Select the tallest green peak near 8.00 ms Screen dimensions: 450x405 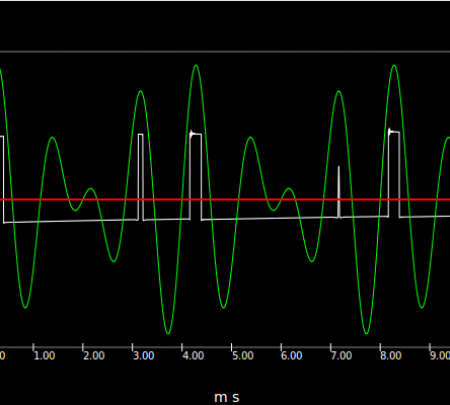tap(394, 66)
